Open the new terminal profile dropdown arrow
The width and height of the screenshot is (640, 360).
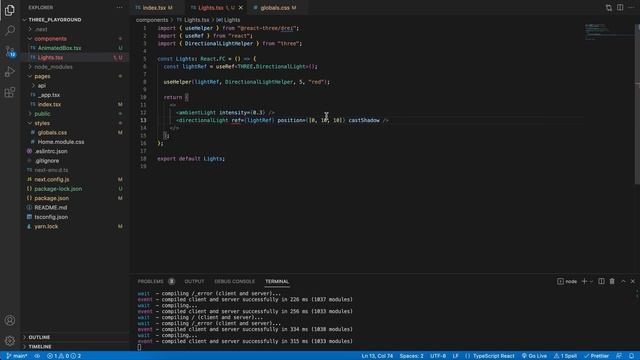591,281
